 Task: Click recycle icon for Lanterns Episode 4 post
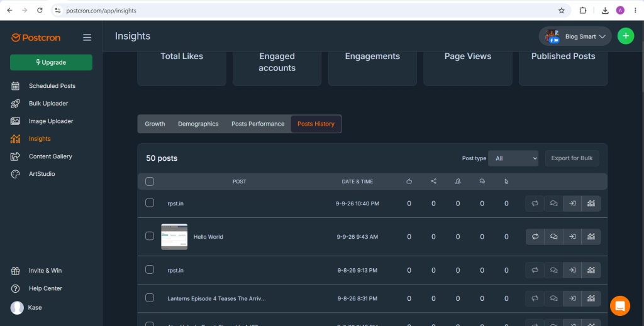tap(535, 298)
